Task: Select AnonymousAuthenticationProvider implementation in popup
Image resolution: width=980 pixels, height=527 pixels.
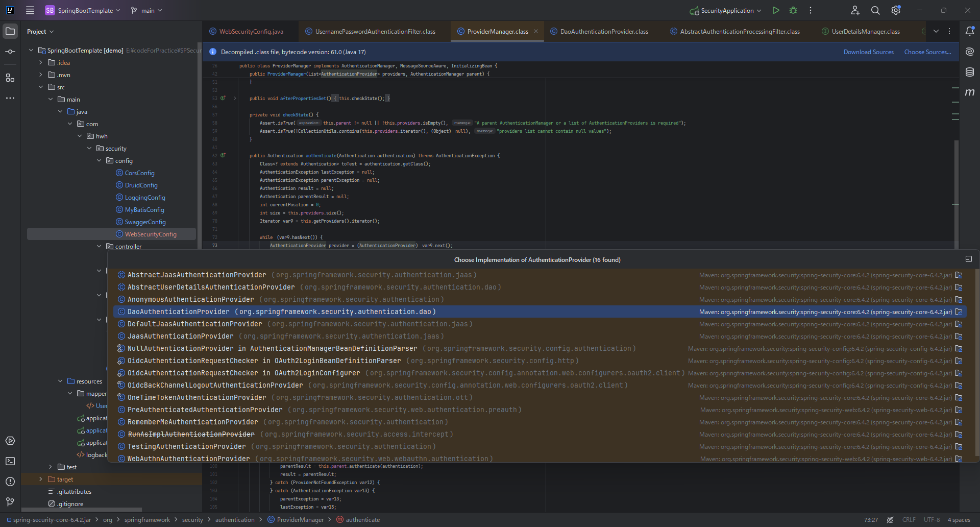Action: [540, 299]
